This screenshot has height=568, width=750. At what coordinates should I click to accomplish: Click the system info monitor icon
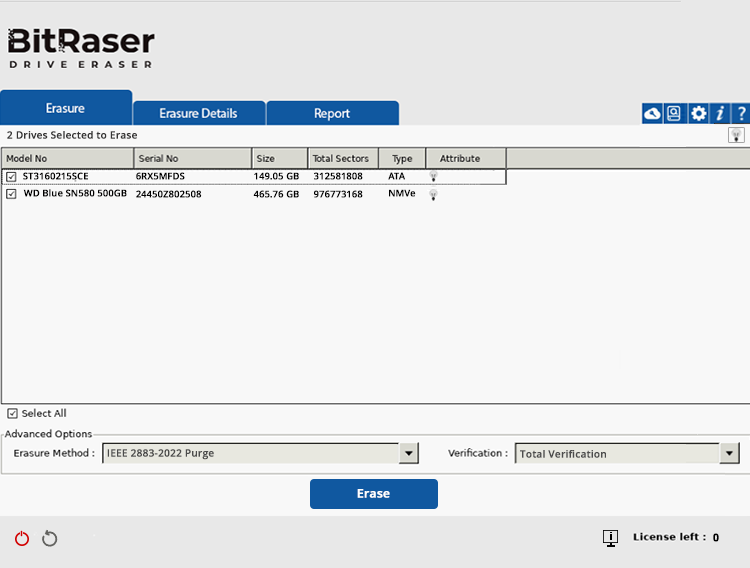610,538
